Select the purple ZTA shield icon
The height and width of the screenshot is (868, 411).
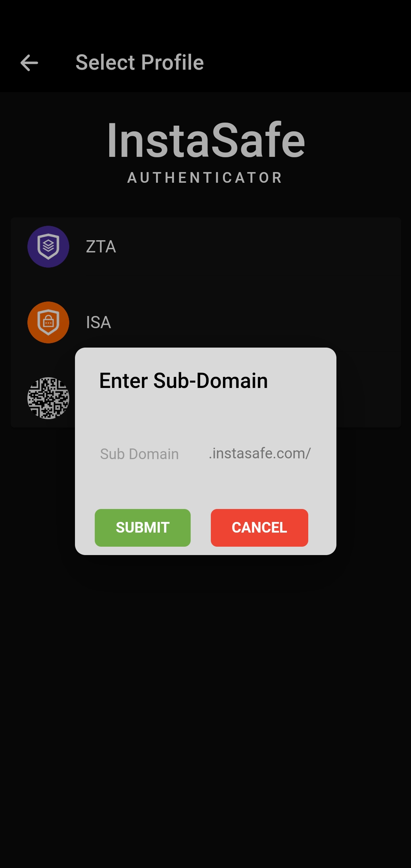(48, 247)
